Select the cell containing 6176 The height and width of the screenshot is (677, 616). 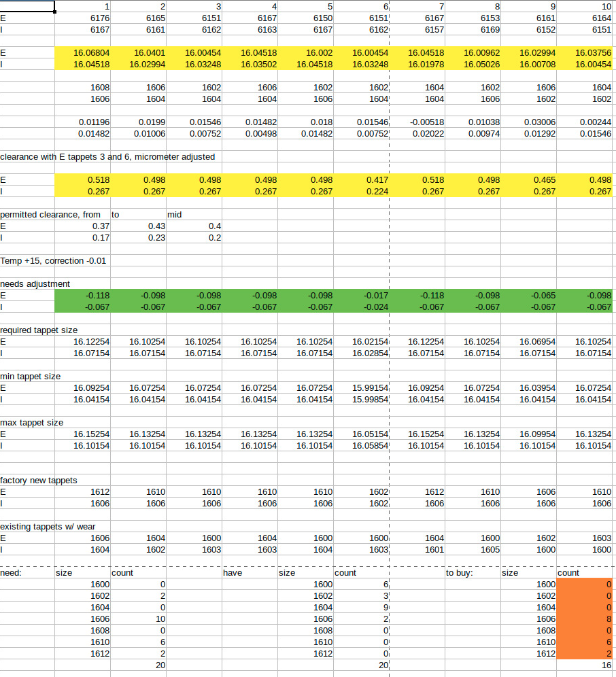click(x=83, y=18)
